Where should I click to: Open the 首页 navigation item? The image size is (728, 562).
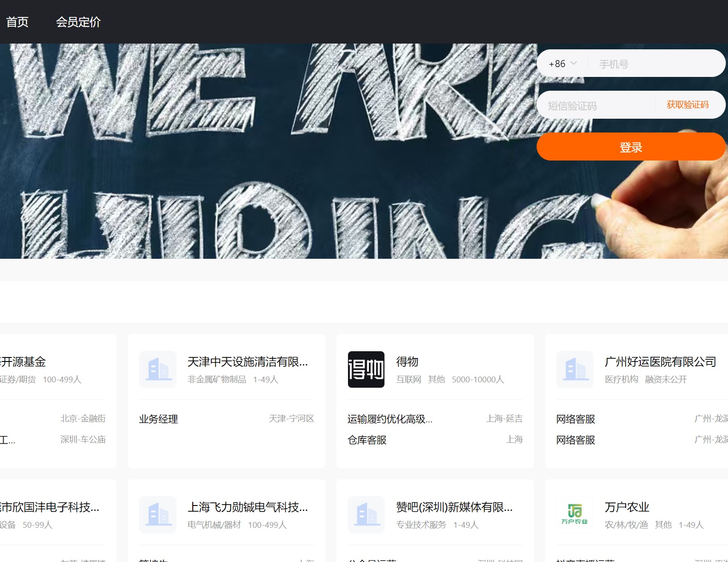[x=17, y=22]
